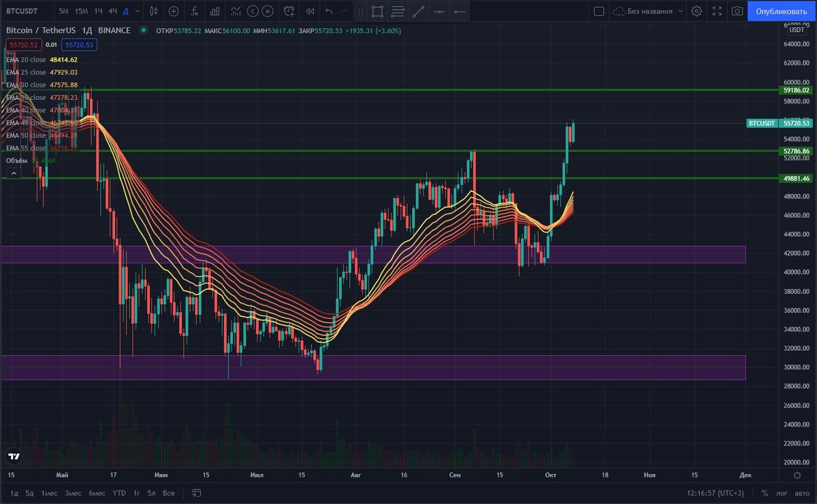Open the bar chart financials icon
Viewport: 817px width, 504px height.
215,11
